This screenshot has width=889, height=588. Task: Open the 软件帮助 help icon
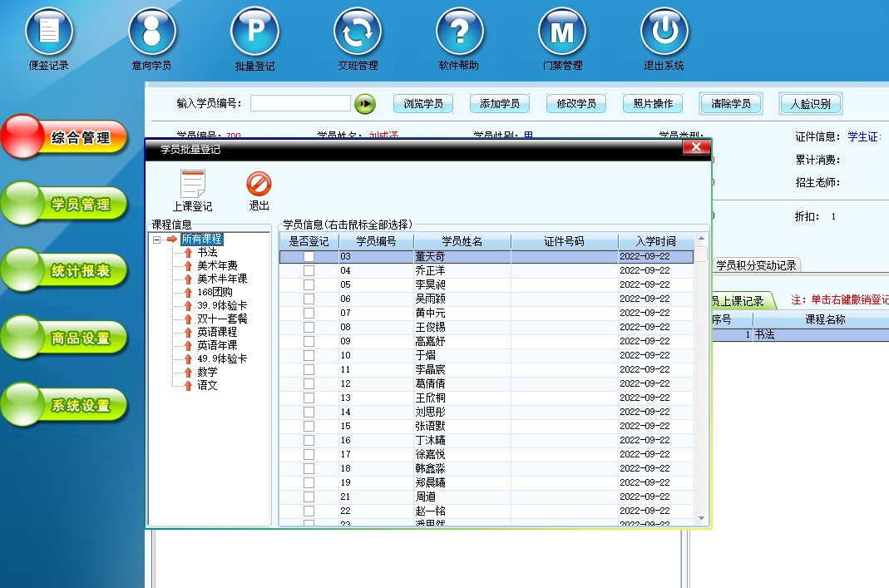[460, 32]
